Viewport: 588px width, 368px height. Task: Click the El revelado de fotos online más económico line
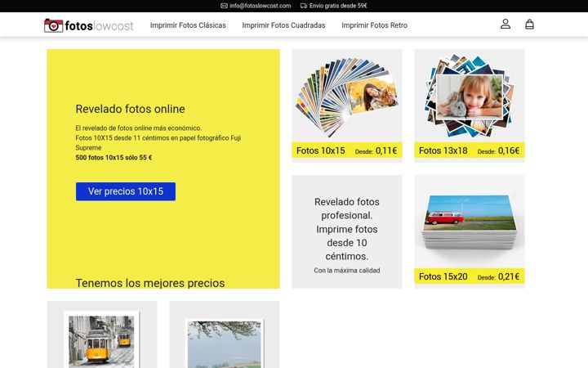click(x=138, y=128)
